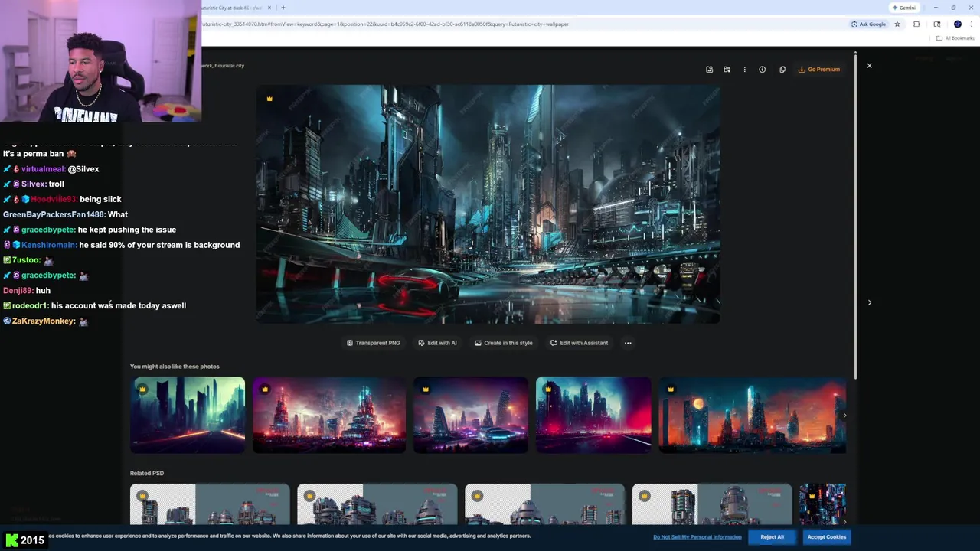Select Create in this style
The image size is (980, 551).
pos(503,343)
